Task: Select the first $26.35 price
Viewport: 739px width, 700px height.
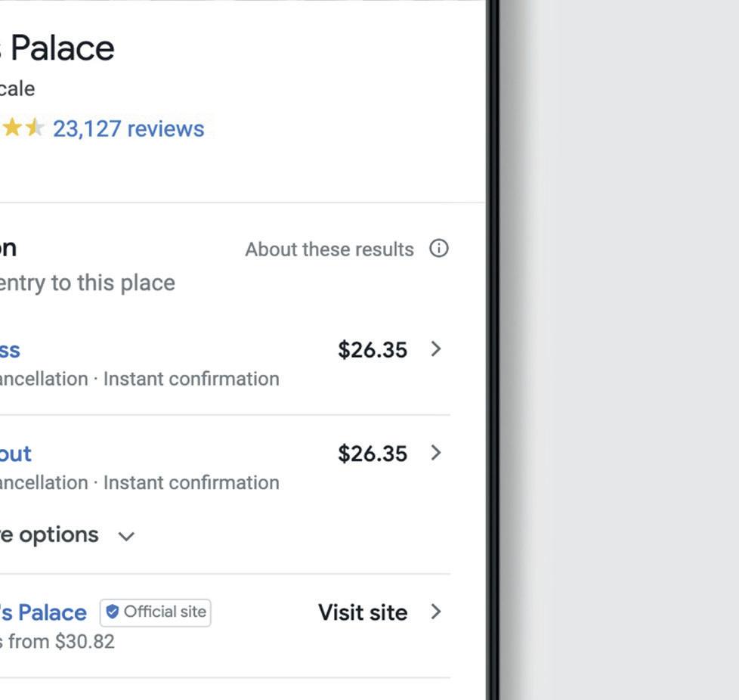Action: pyautogui.click(x=373, y=350)
